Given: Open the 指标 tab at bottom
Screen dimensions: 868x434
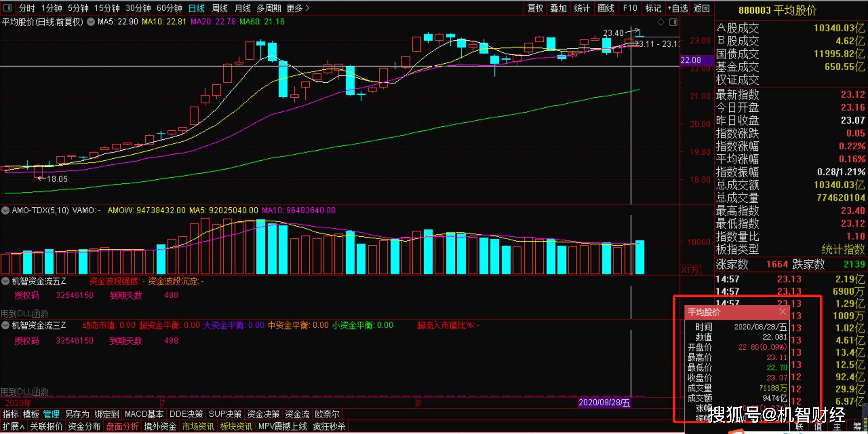Looking at the screenshot, I should (10, 414).
